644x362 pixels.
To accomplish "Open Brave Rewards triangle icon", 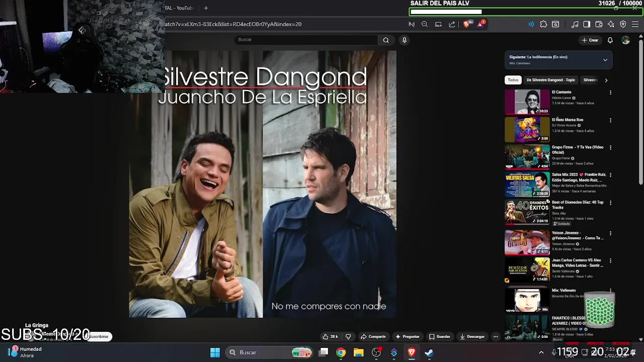I will pos(480,24).
